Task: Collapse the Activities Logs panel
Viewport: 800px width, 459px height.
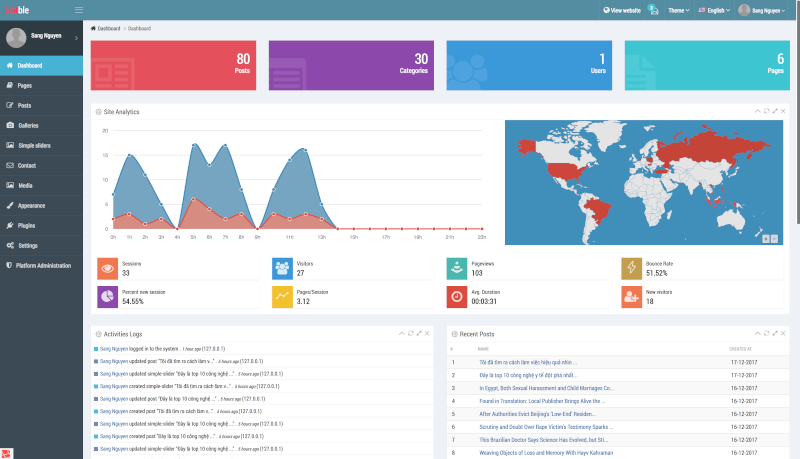Action: pyautogui.click(x=400, y=332)
